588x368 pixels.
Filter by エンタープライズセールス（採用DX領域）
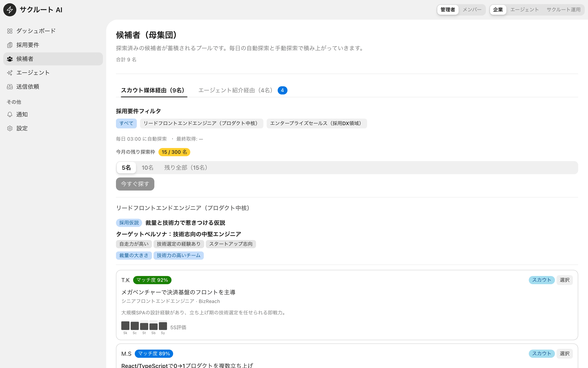(317, 123)
